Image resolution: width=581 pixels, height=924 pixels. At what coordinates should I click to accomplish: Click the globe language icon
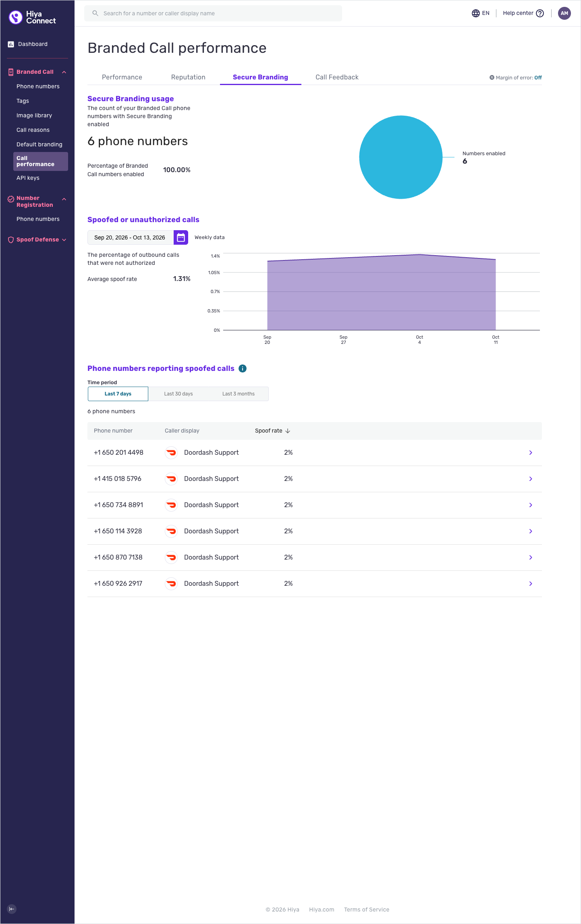point(476,13)
